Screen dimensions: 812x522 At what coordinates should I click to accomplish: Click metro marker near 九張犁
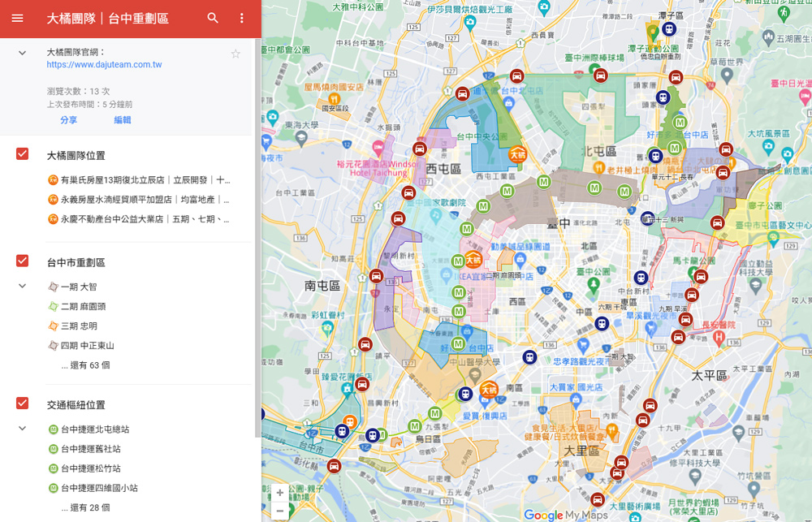[434, 414]
